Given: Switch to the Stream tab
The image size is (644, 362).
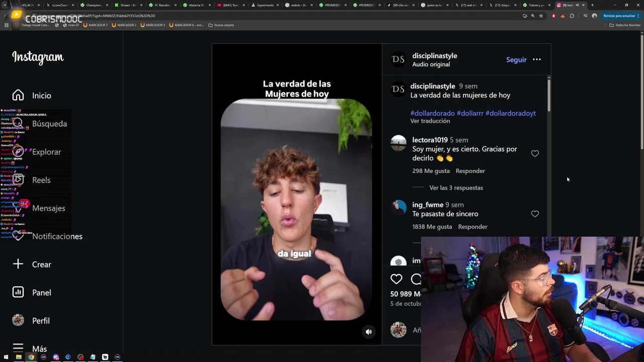Looking at the screenshot, I should pyautogui.click(x=128, y=5).
